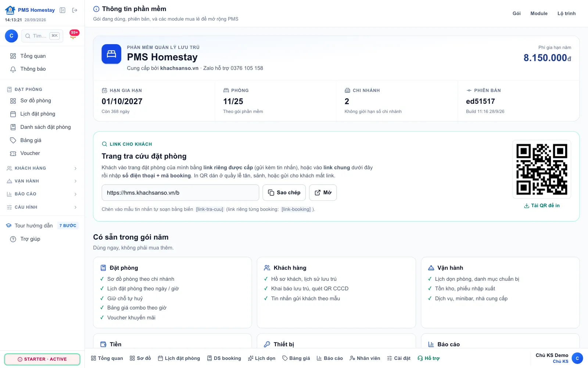Click Lịch dọn in bottom toolbar
The height and width of the screenshot is (368, 588).
(262, 358)
